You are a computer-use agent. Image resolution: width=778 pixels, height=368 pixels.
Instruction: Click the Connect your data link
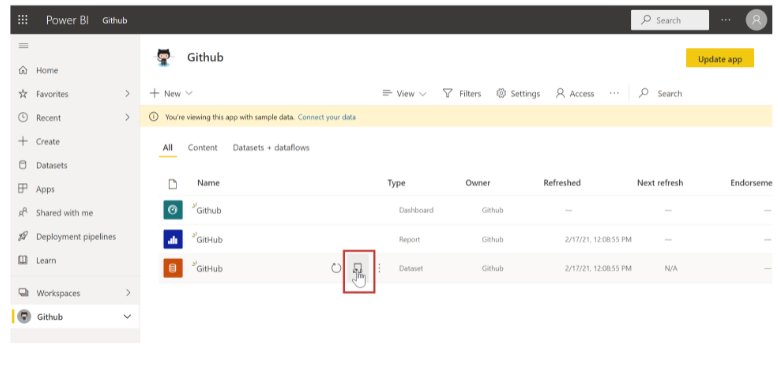(326, 118)
